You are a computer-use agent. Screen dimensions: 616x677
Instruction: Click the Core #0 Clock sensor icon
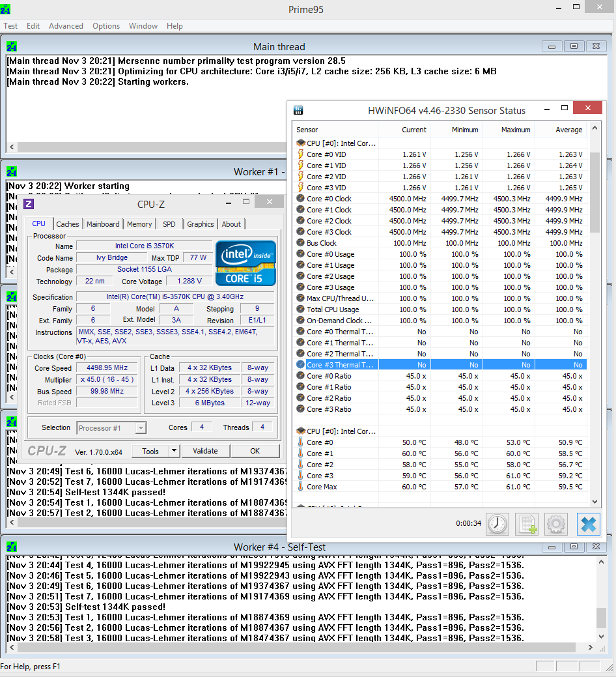pos(301,199)
